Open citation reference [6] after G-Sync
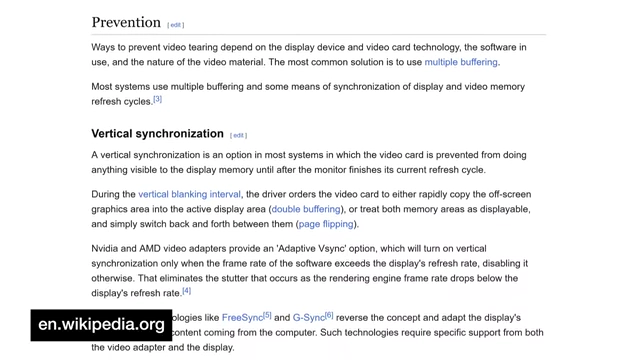Image resolution: width=640 pixels, height=360 pixels. 329,316
